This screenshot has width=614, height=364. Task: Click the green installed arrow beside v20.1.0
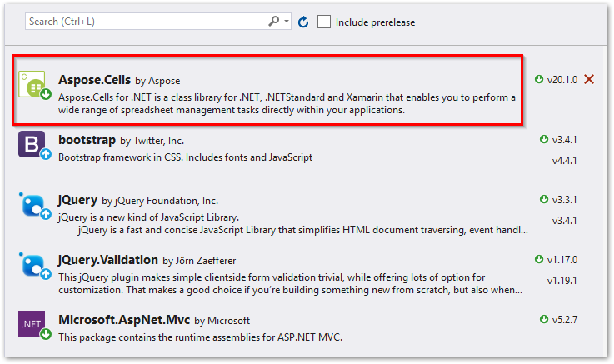pos(539,79)
